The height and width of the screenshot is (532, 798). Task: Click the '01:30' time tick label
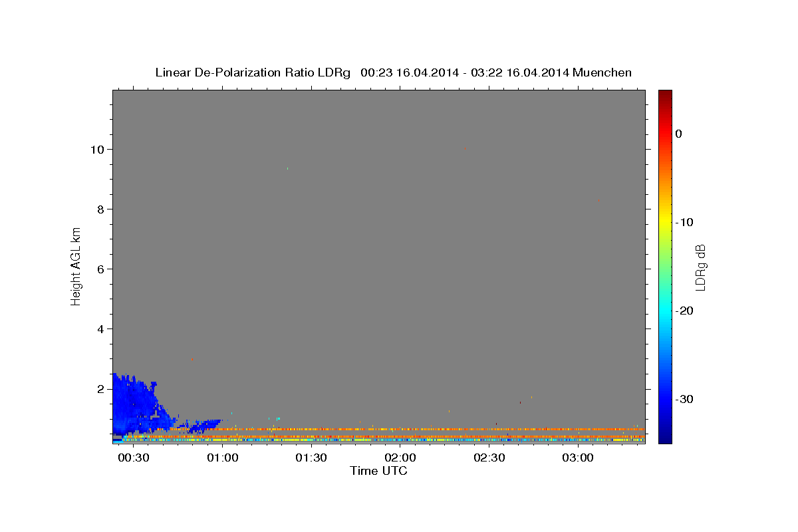tap(311, 458)
